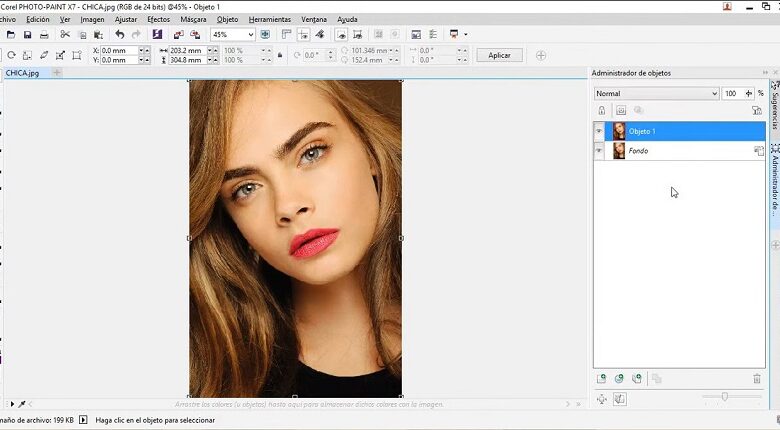The width and height of the screenshot is (780, 430).
Task: Click the Aplicar button
Action: (499, 55)
